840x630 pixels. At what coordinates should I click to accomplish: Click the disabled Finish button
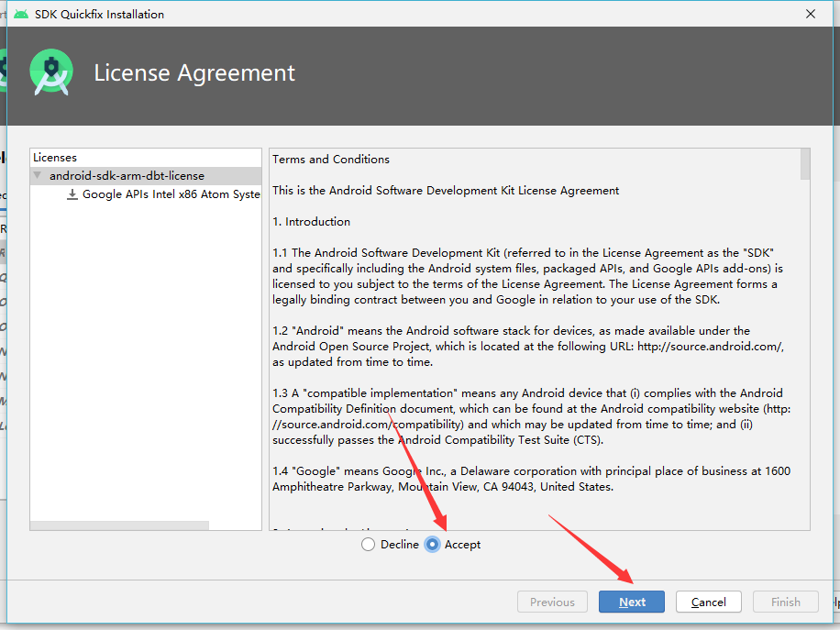click(785, 602)
